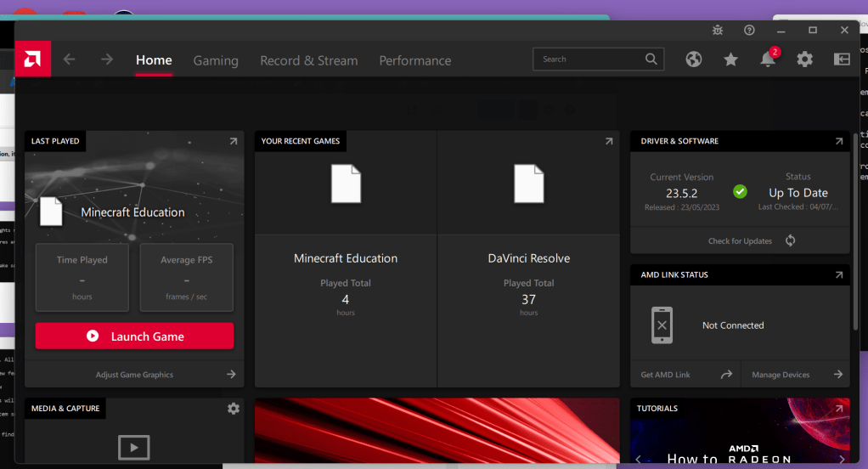Expand the Tutorials panel arrow
The height and width of the screenshot is (469, 868).
click(839, 408)
